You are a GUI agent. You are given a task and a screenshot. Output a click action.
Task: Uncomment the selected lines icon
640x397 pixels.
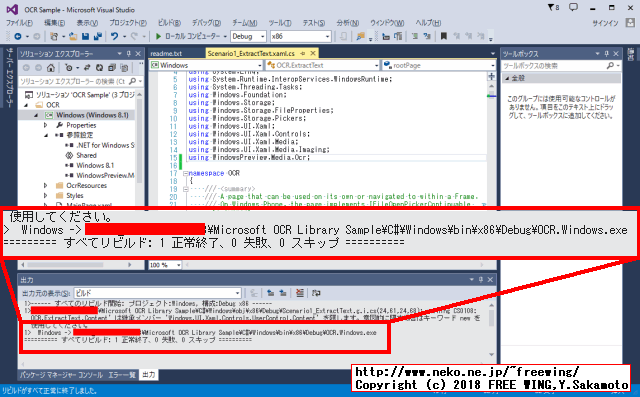(x=427, y=36)
